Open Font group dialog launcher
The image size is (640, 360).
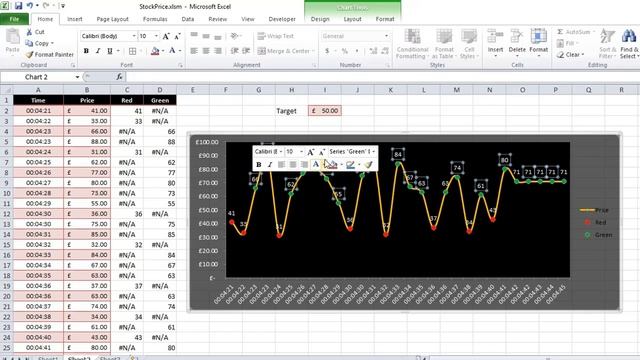(x=180, y=65)
